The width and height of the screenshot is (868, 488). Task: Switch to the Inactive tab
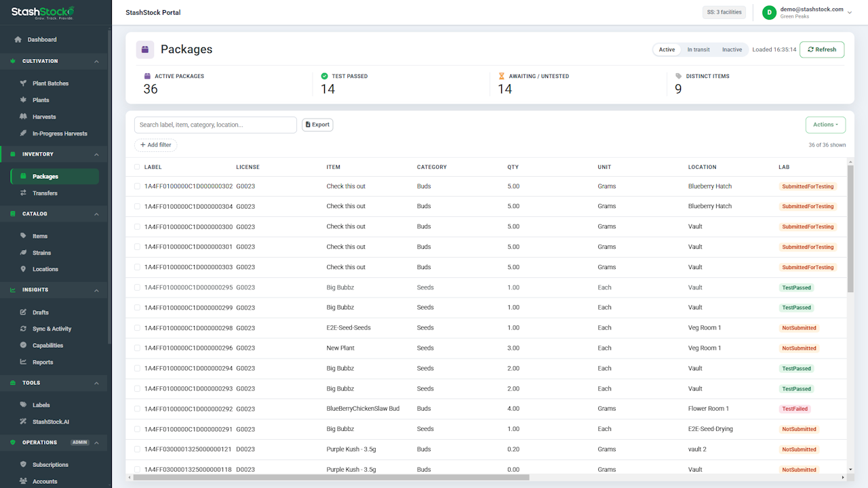point(732,49)
